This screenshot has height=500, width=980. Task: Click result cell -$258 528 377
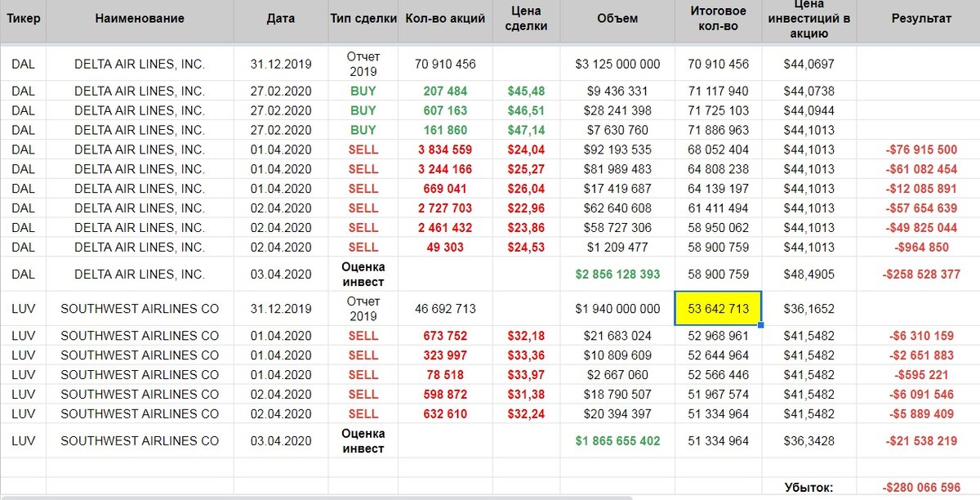(921, 275)
